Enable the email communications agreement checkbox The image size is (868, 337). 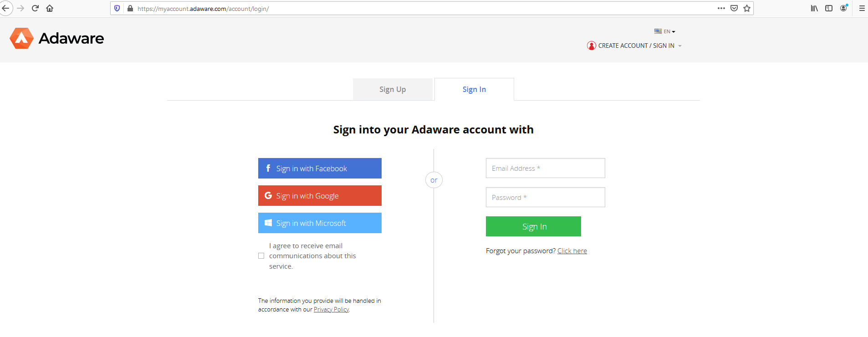coord(261,255)
